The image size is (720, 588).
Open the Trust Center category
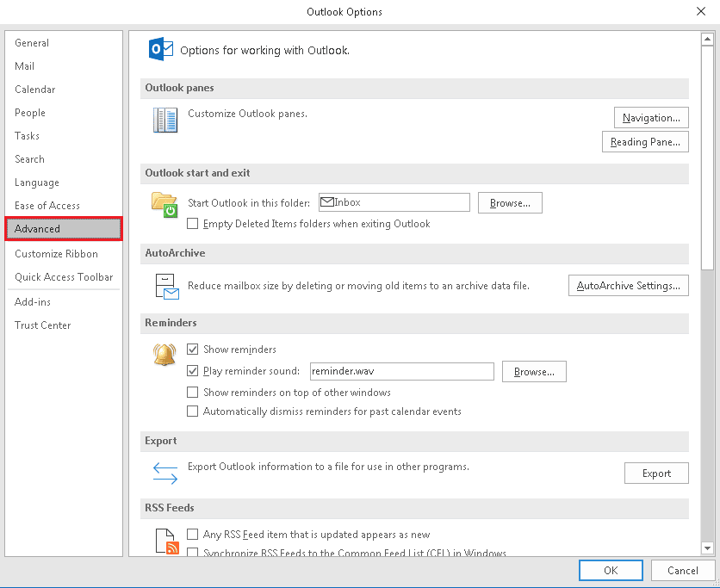[64, 325]
